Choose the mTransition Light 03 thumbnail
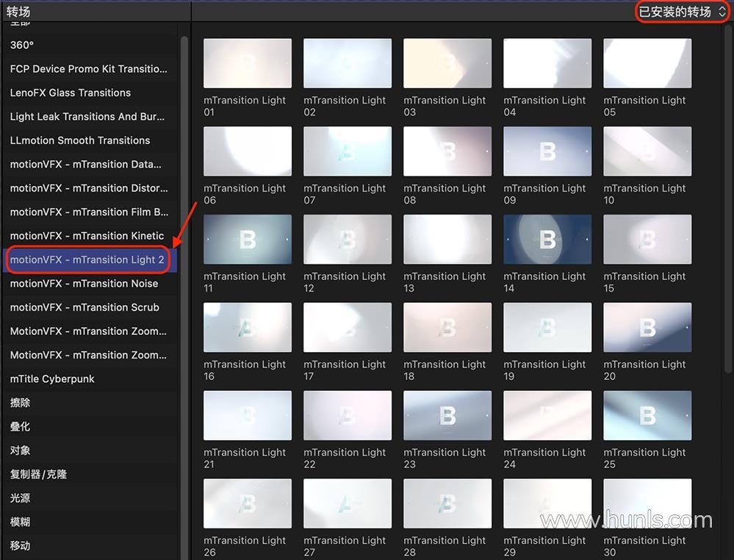734x560 pixels. point(447,63)
